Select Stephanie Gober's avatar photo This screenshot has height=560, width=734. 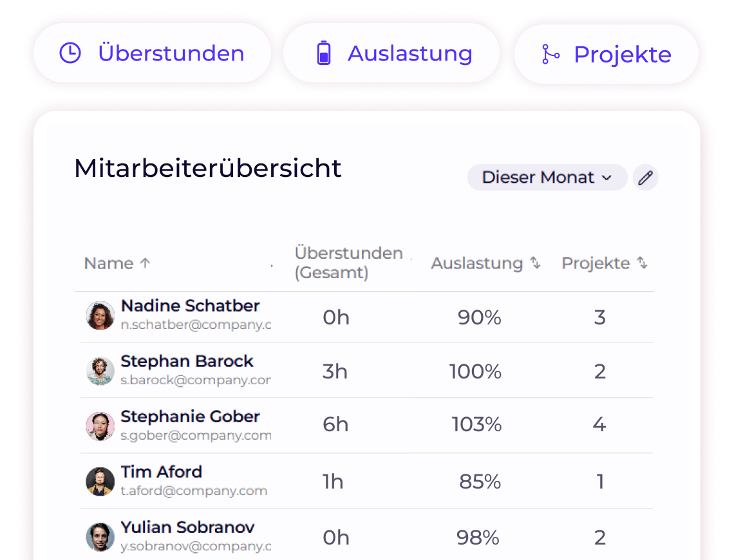(x=100, y=426)
